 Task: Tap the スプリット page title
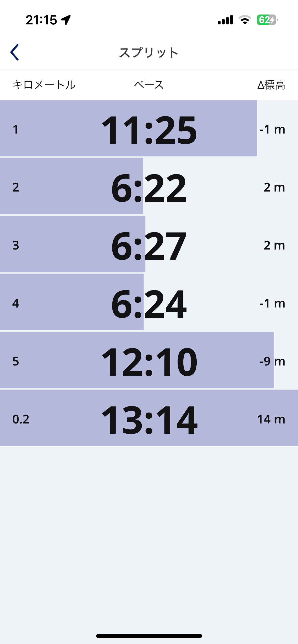coord(149,53)
